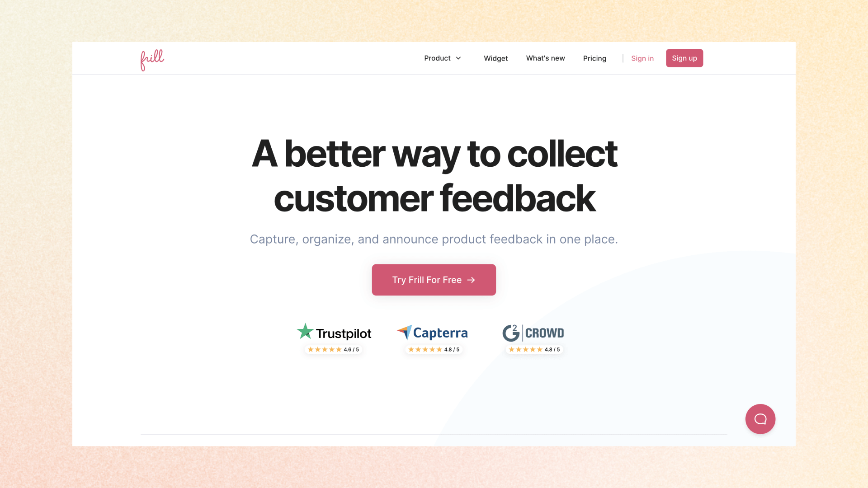Viewport: 868px width, 488px height.
Task: Click the G2 Crowd rating icon
Action: [533, 337]
